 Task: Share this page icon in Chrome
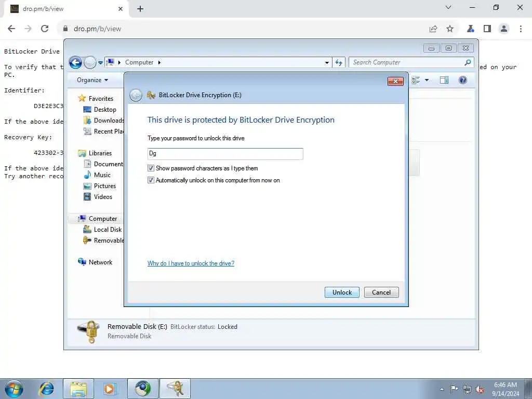point(433,29)
